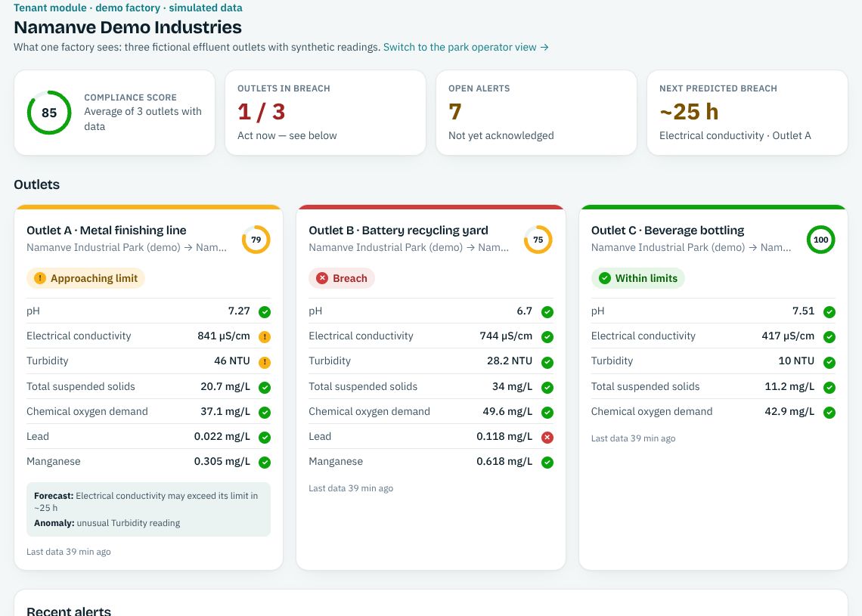Select the Next predicted breach card
The image size is (862, 616).
(748, 113)
